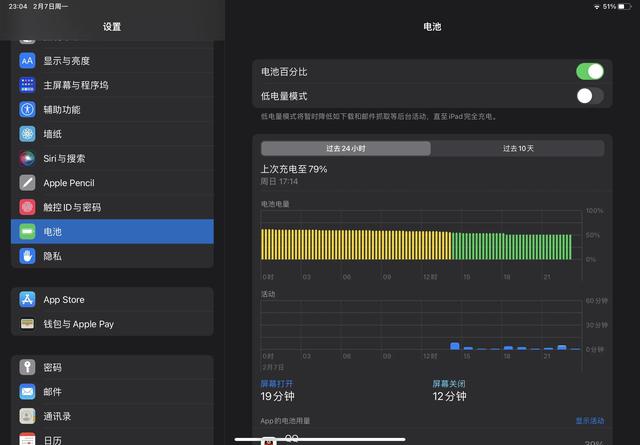This screenshot has height=445, width=640.
Task: Open 触控ID与密码 fingerprint icon
Action: click(x=27, y=207)
